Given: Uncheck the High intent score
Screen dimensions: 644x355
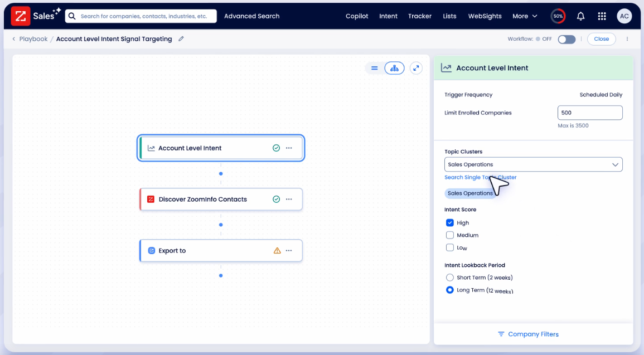Looking at the screenshot, I should pyautogui.click(x=450, y=222).
